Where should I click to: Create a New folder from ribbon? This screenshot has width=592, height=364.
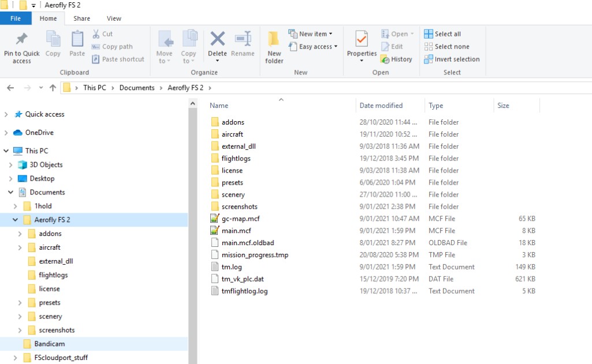click(x=274, y=47)
